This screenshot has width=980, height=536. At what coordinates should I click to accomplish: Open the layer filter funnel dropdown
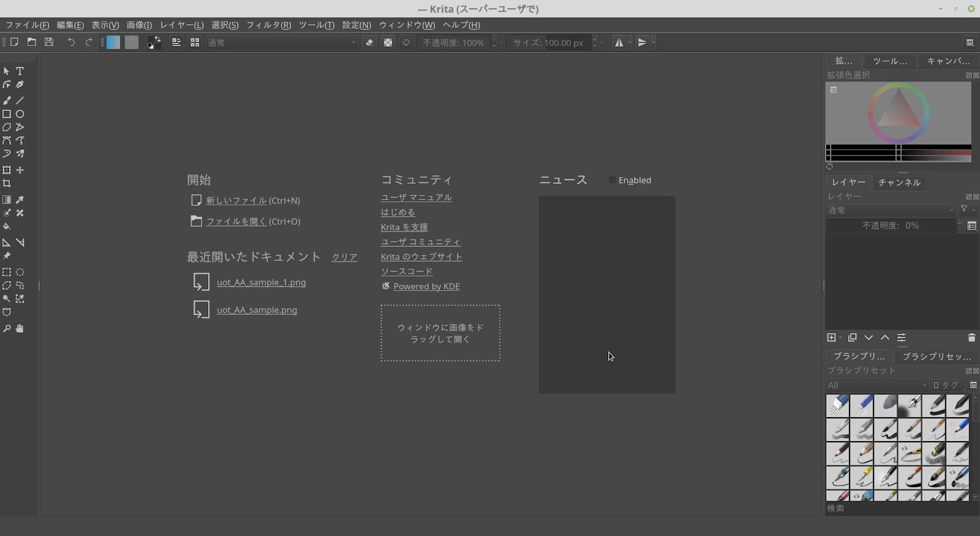point(968,209)
